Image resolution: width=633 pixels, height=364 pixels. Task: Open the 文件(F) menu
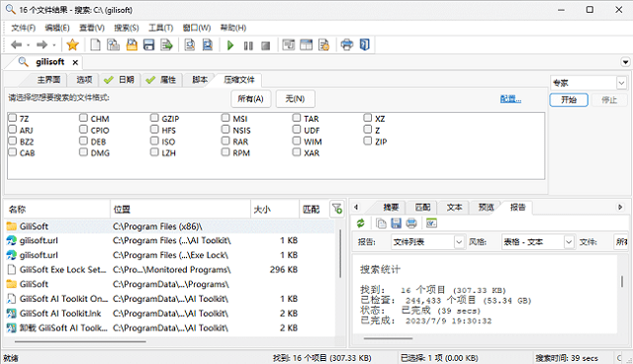point(23,28)
